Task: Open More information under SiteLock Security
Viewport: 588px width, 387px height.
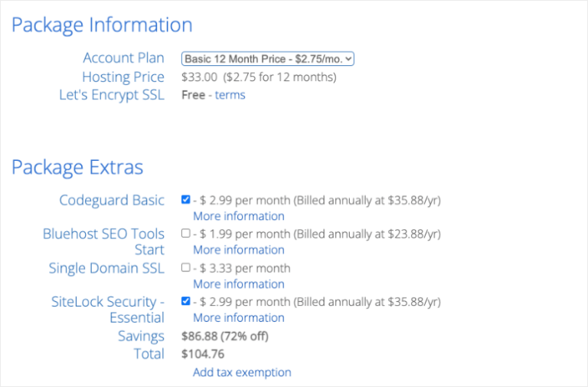Action: pyautogui.click(x=238, y=317)
